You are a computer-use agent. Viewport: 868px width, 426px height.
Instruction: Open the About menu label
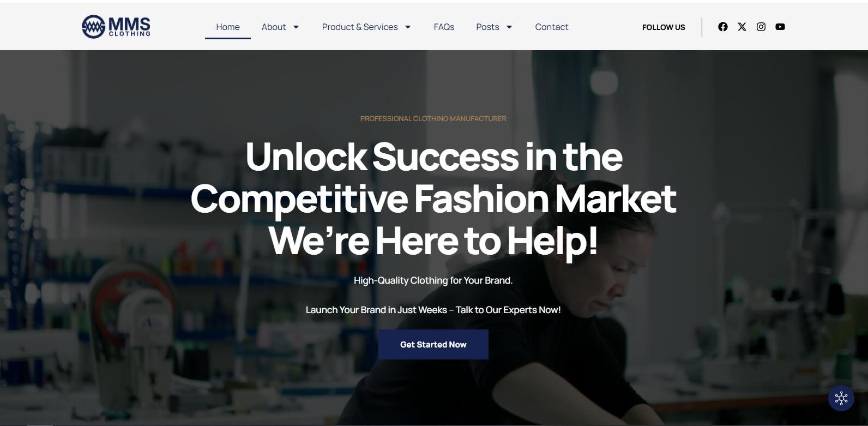pyautogui.click(x=274, y=27)
